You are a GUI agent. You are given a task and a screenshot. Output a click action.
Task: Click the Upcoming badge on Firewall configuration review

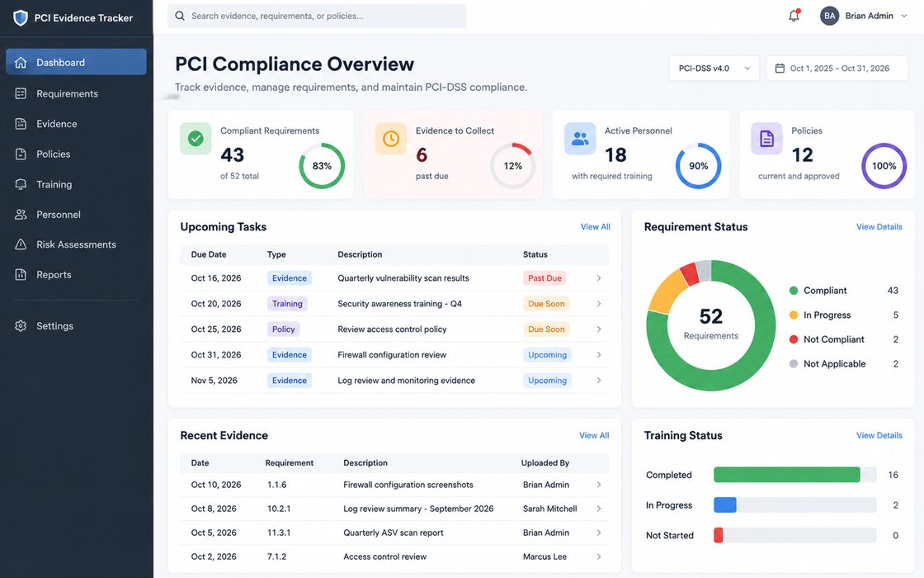click(x=548, y=354)
